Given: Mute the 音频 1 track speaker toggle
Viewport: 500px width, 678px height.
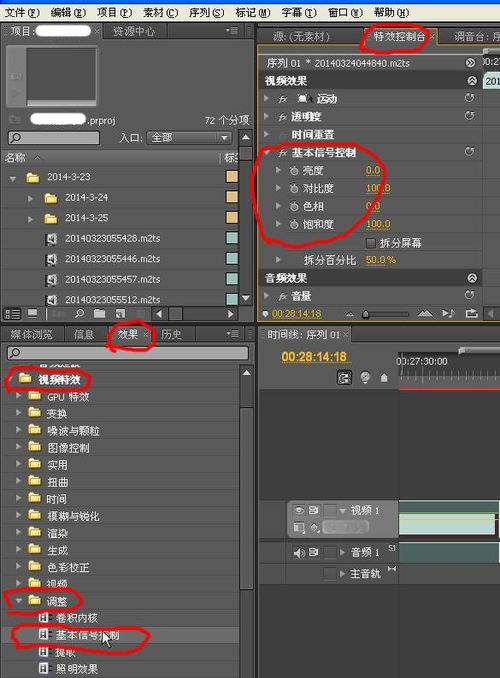Looking at the screenshot, I should click(299, 553).
